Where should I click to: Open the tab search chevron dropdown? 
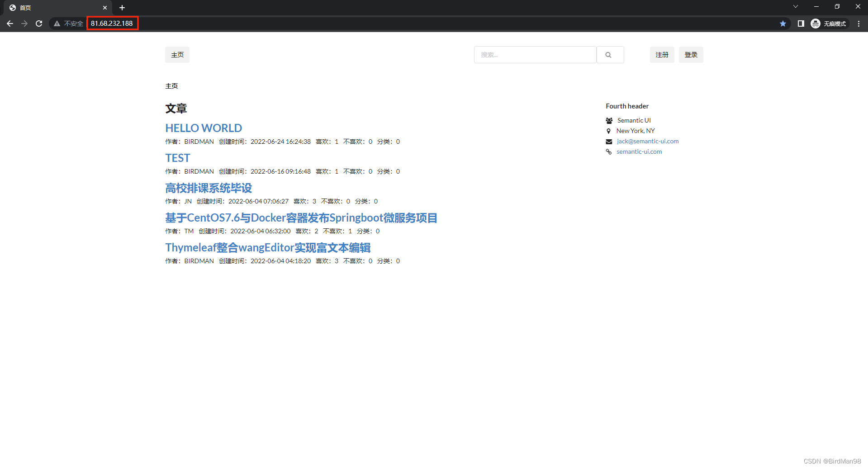tap(796, 6)
